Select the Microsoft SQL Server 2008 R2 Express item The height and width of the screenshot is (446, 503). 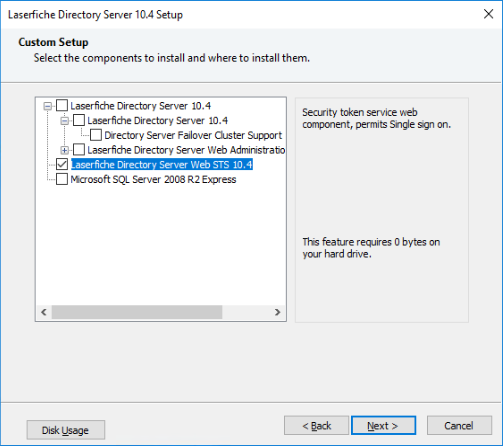pyautogui.click(x=153, y=179)
